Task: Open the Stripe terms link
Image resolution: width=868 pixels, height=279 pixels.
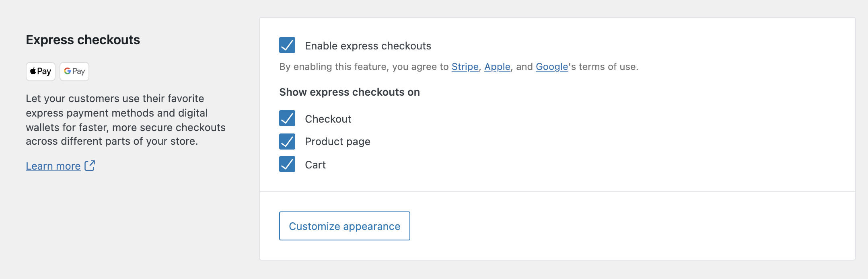Action: 465,67
